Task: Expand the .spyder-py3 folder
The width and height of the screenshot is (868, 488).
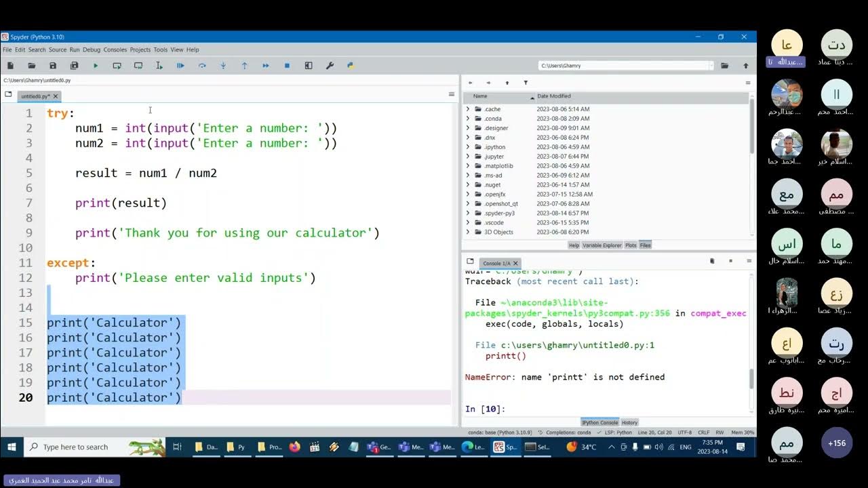Action: tap(467, 213)
